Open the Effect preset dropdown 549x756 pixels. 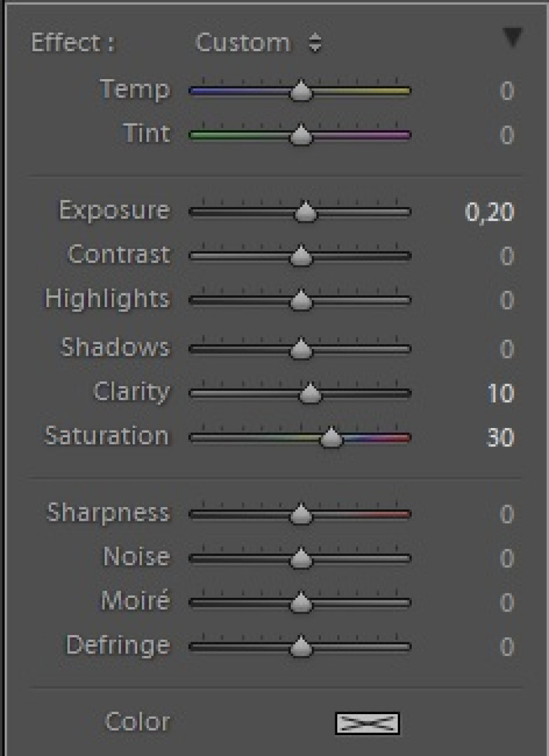(259, 43)
